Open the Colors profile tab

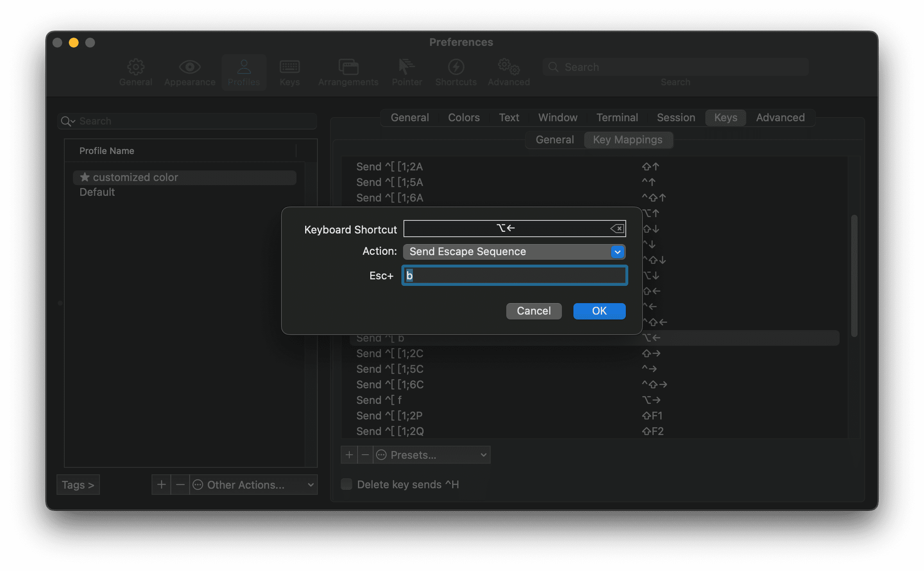463,118
